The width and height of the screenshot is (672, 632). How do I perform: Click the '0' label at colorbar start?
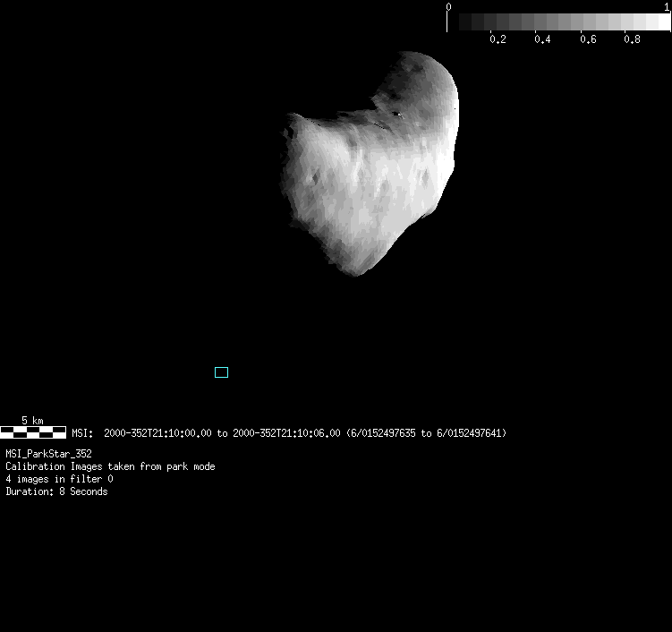[448, 6]
